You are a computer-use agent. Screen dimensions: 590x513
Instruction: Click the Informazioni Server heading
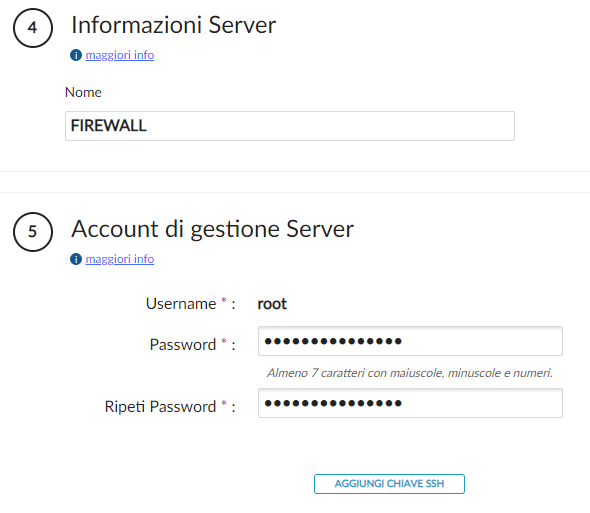173,25
